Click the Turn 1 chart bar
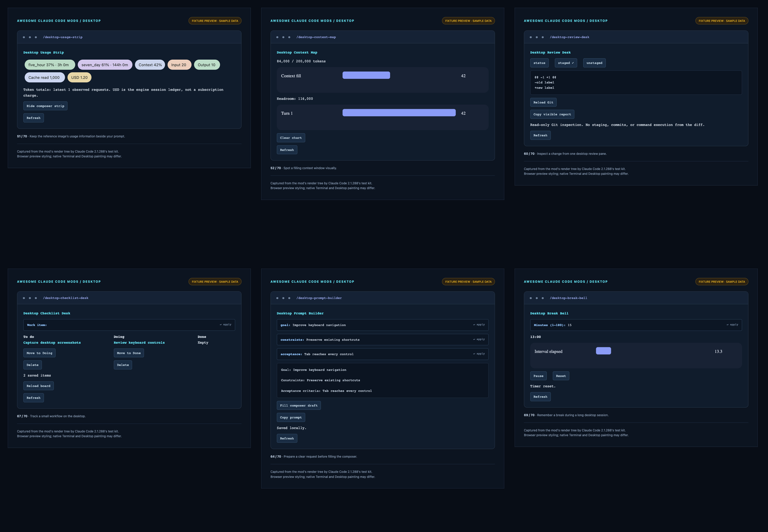The height and width of the screenshot is (532, 768). [399, 113]
